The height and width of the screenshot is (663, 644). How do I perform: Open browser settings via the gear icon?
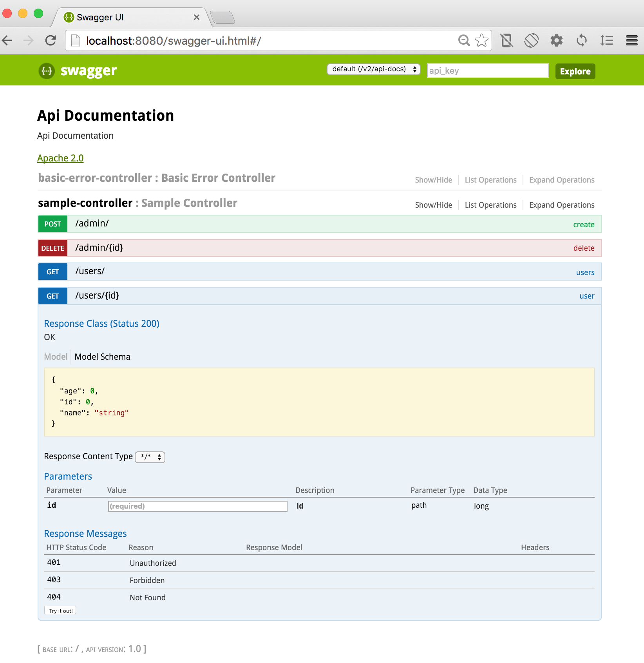[557, 40]
